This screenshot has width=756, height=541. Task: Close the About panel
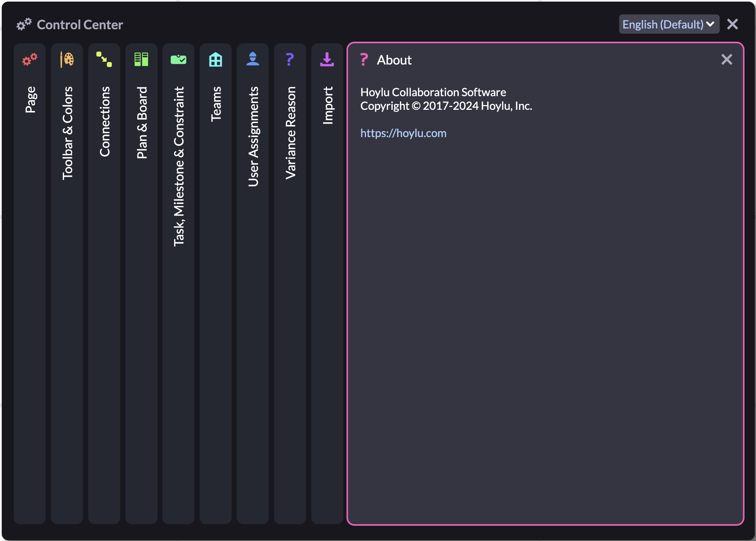(x=727, y=60)
